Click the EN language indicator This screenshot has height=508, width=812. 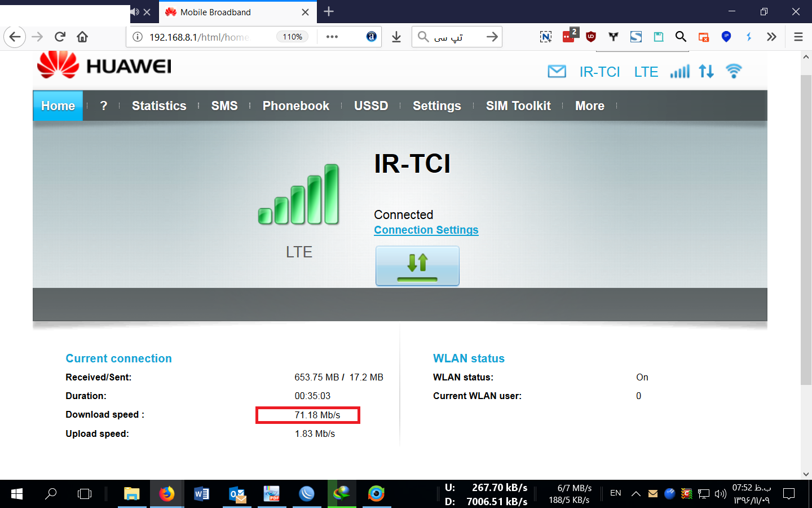[x=616, y=493]
